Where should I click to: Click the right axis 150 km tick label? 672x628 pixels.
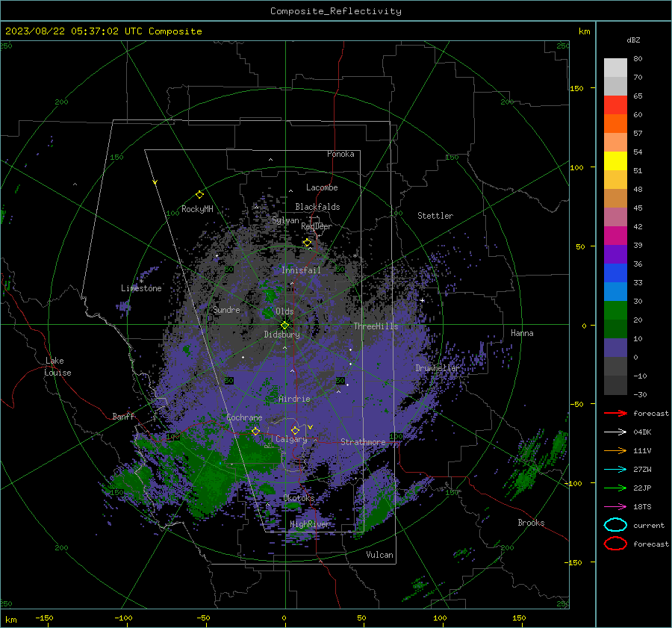point(576,88)
